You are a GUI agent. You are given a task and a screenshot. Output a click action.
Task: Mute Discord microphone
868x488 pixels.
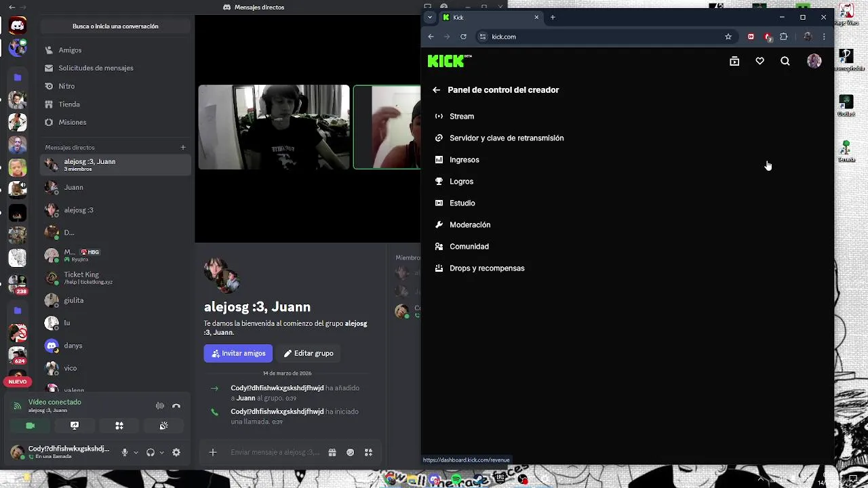pyautogui.click(x=125, y=453)
